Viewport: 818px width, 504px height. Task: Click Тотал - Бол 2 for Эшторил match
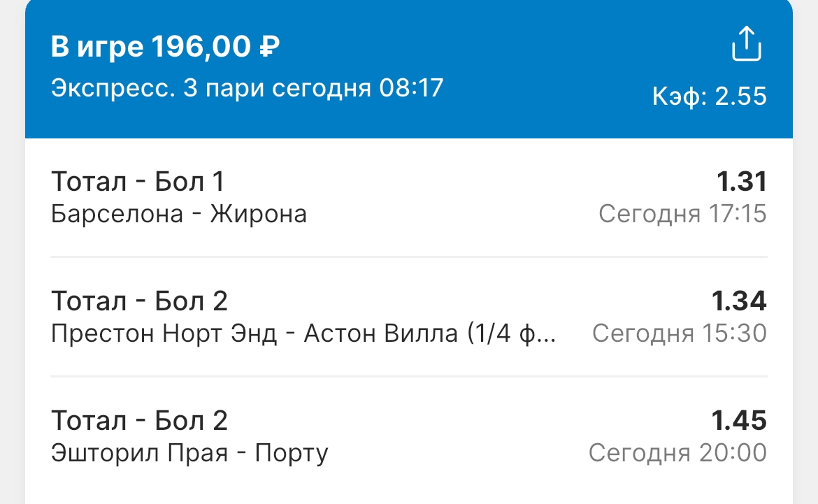pos(139,421)
